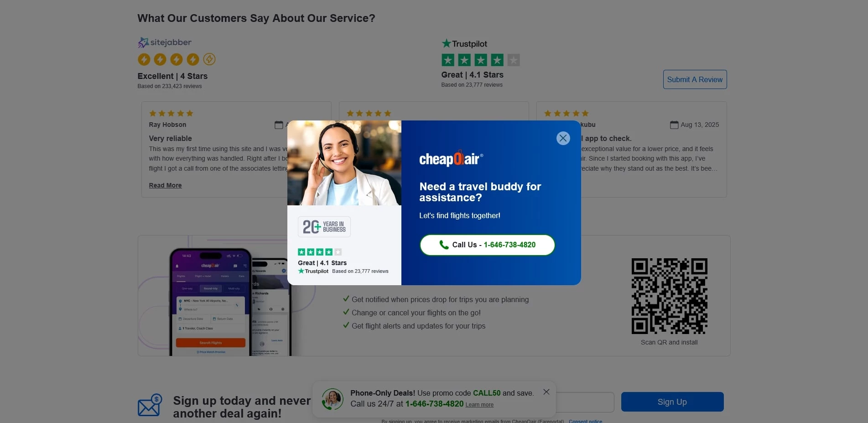
Task: Open the Learn more link in deals banner
Action: click(479, 405)
